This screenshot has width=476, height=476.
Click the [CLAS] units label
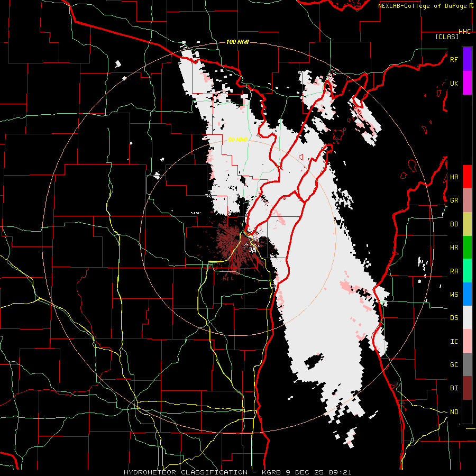[447, 36]
